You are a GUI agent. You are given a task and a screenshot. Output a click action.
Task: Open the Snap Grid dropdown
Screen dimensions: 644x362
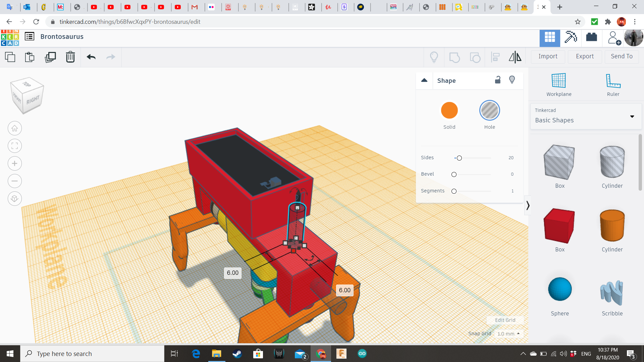pyautogui.click(x=508, y=334)
